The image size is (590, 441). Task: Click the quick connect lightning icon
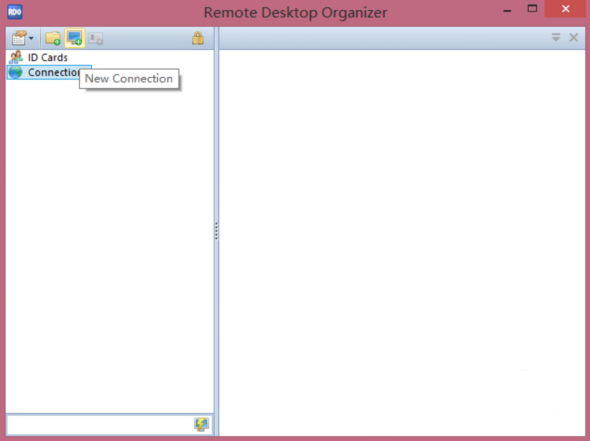pos(201,424)
